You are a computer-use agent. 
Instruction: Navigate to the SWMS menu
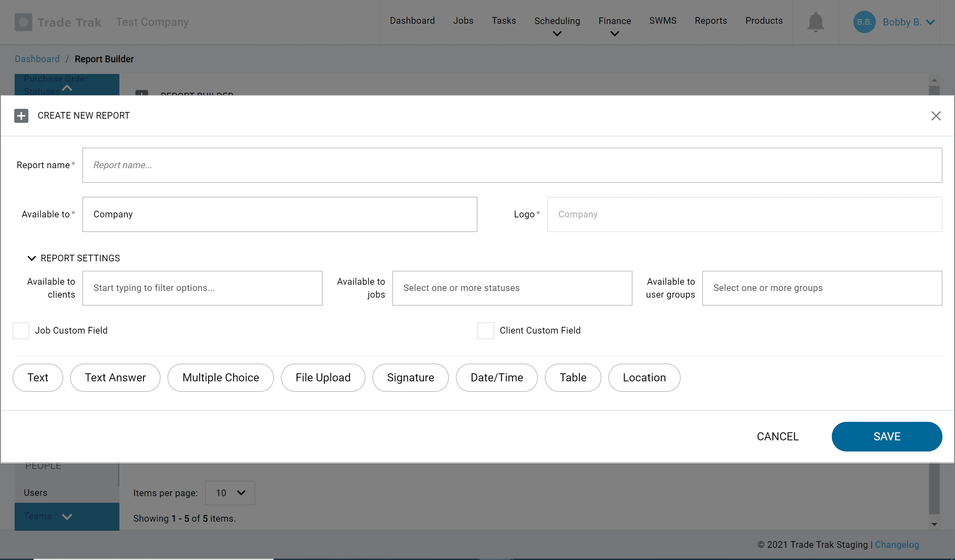[x=662, y=21]
